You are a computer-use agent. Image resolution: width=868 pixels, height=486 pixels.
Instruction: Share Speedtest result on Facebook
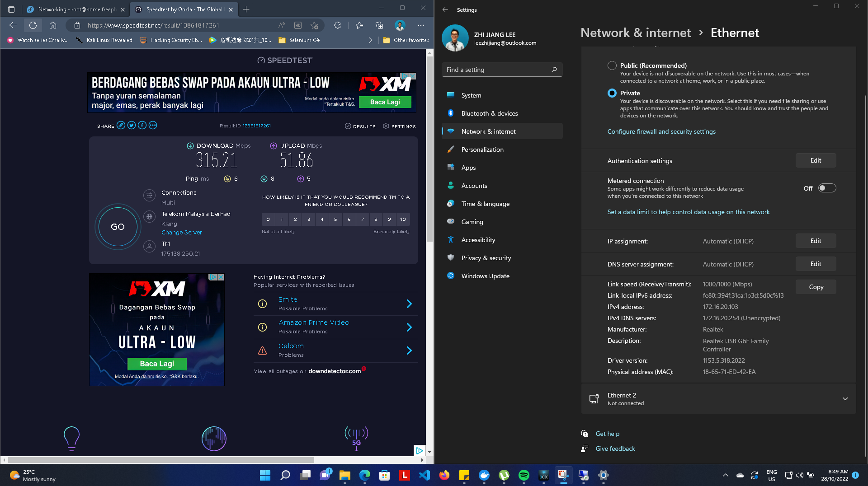(x=142, y=126)
